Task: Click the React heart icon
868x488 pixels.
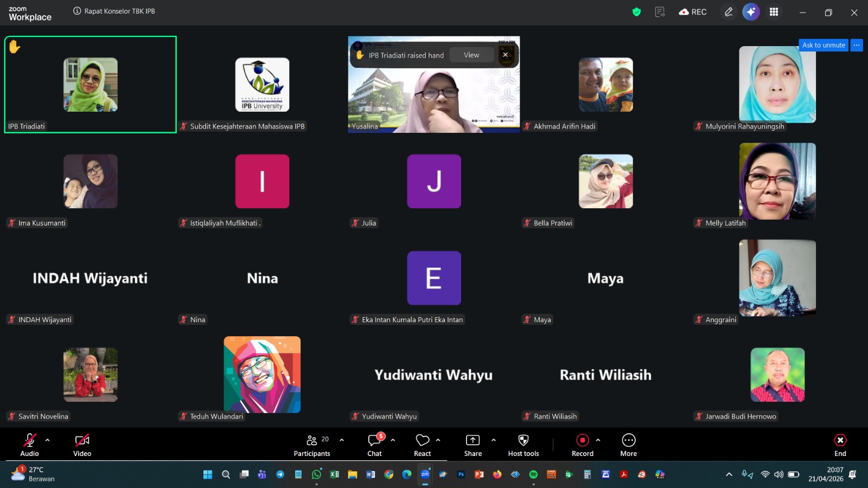Action: point(423,445)
